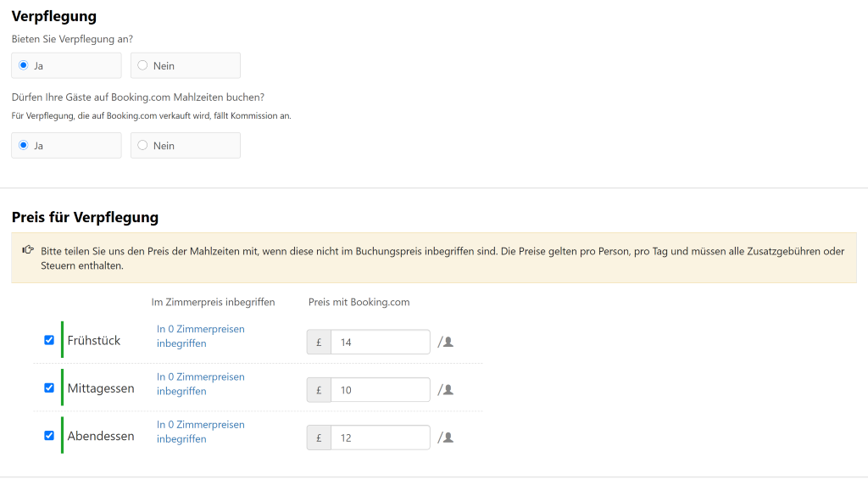Click the Kommission note under Mahlzeiten question

(151, 115)
